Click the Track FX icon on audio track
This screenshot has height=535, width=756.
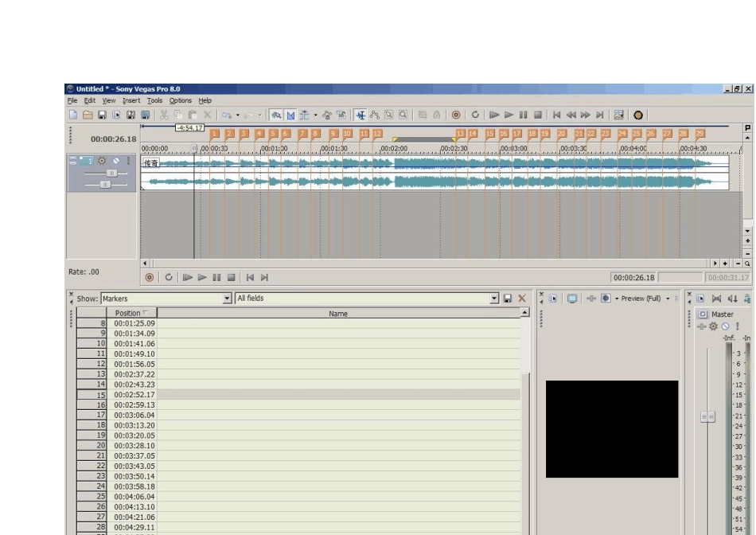[102, 161]
